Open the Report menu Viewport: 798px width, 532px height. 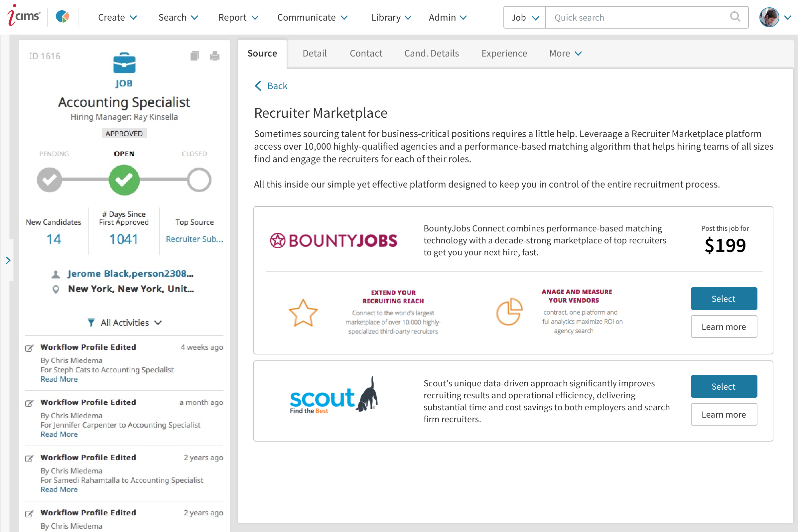(238, 17)
